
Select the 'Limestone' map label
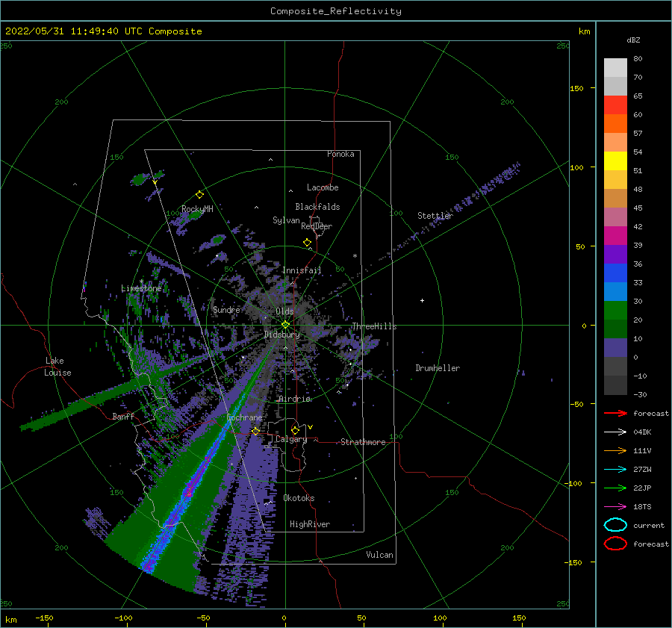(x=141, y=288)
